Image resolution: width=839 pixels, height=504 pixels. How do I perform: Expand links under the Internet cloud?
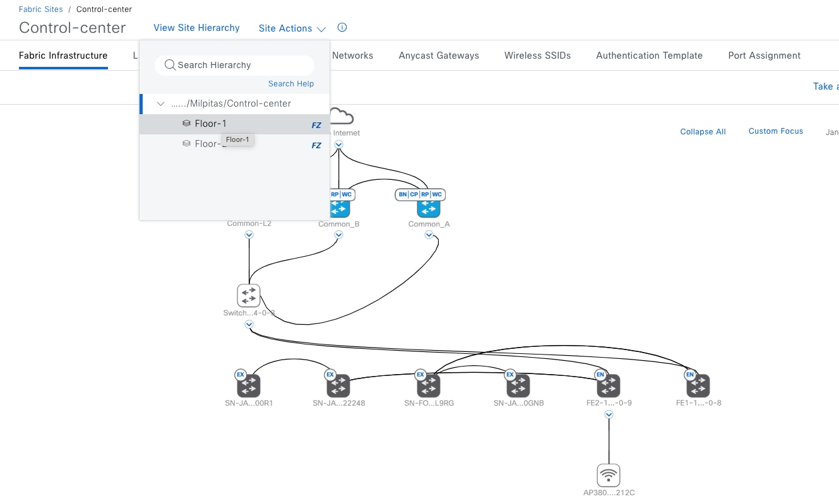[338, 144]
